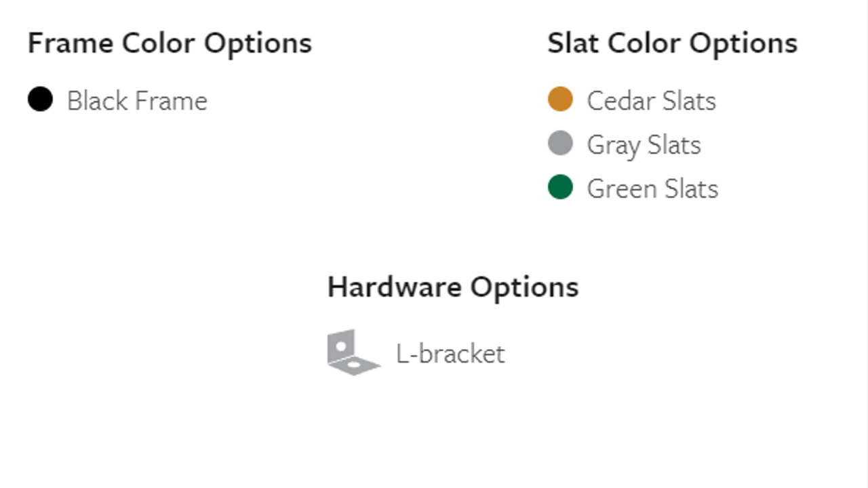Click the upright plate of the L-bracket icon
Viewport: 868px width, 488px height.
(342, 346)
